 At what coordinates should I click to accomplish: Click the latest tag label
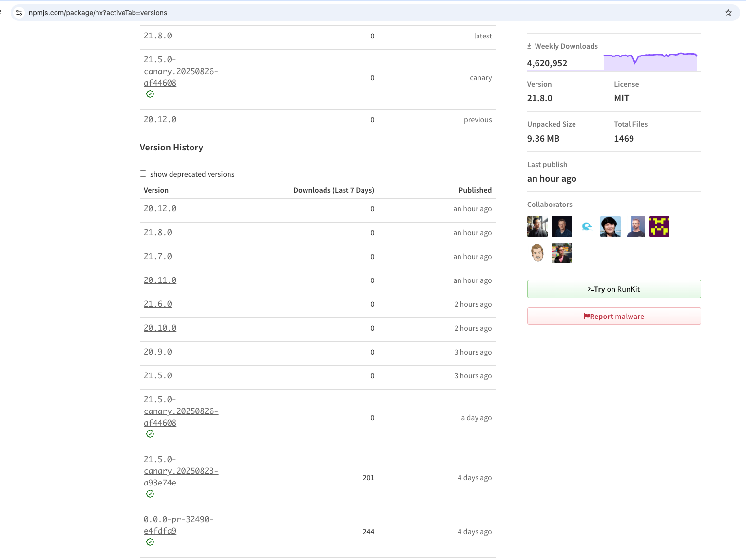[x=483, y=36]
